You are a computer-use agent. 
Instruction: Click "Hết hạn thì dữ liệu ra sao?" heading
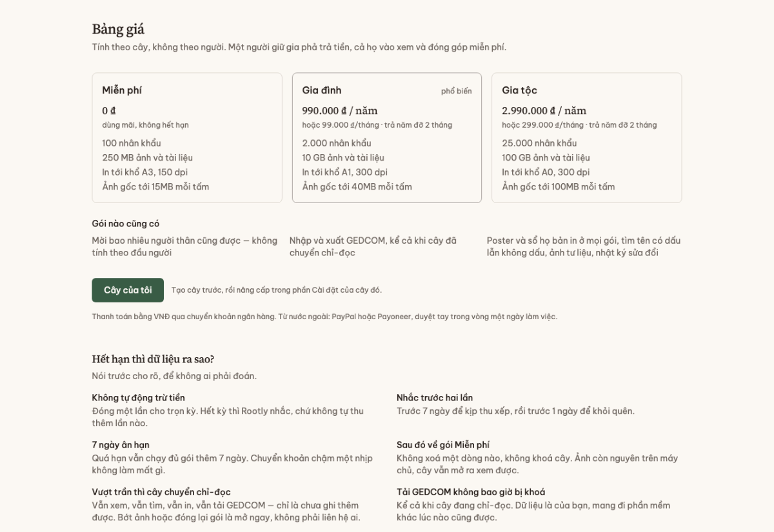153,359
